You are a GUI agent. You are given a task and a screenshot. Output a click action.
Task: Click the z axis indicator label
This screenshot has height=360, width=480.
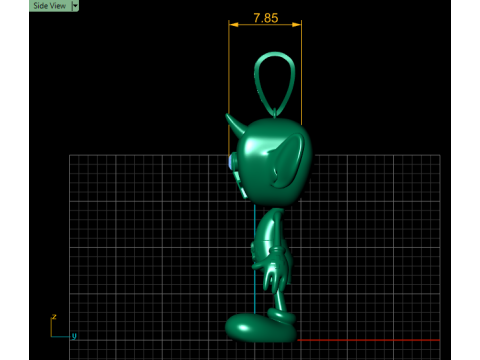pyautogui.click(x=54, y=316)
